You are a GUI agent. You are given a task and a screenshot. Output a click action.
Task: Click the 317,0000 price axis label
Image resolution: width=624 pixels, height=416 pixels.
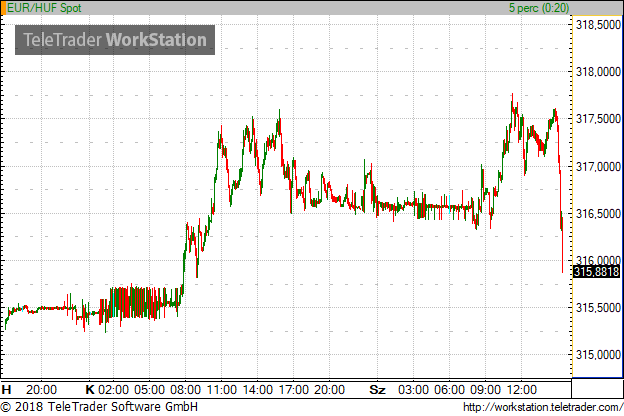(598, 167)
